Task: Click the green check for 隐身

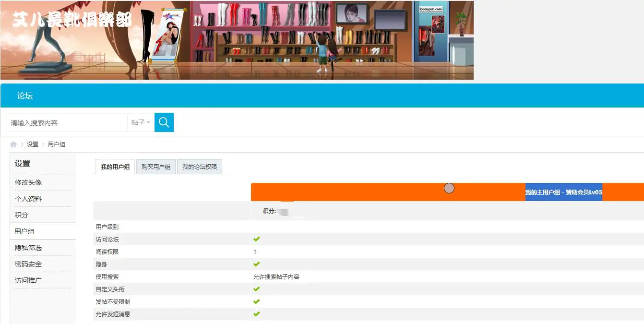Action: (x=257, y=264)
